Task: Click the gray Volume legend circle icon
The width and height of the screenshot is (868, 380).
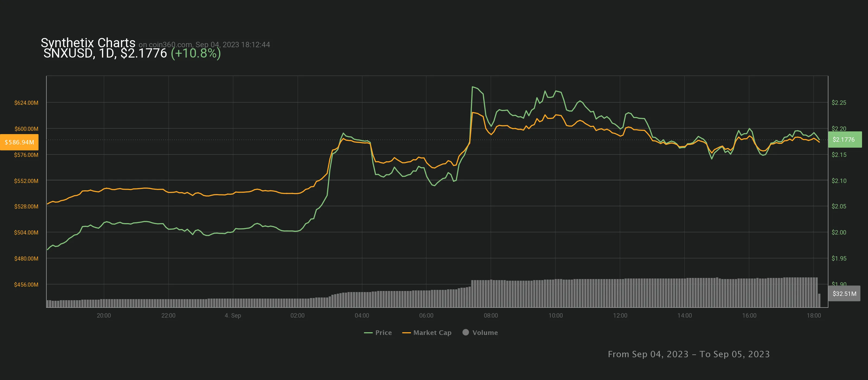Action: [465, 332]
